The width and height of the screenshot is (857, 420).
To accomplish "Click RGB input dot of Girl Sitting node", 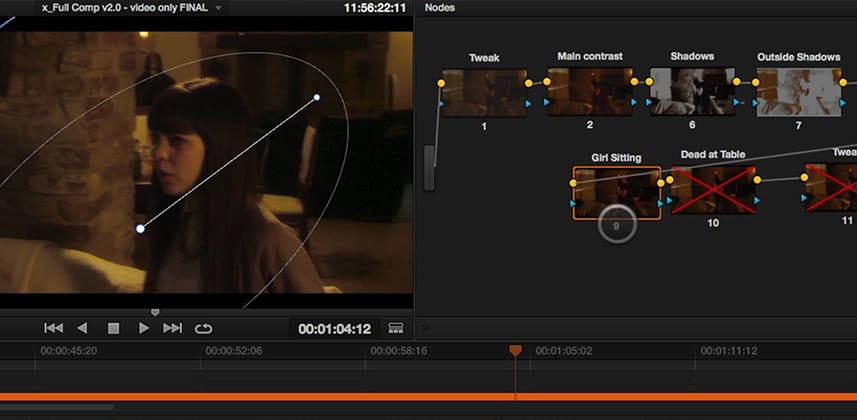I will [x=573, y=183].
